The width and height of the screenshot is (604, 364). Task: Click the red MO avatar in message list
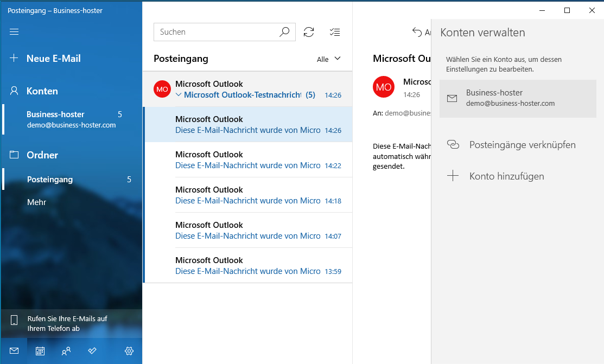click(x=162, y=89)
